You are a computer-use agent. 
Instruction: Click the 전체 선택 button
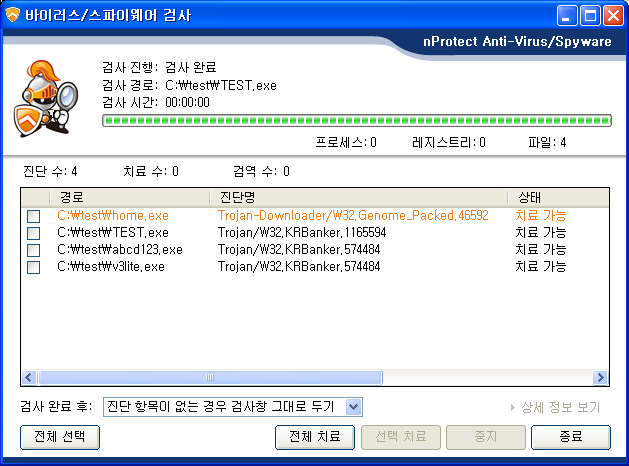click(60, 437)
